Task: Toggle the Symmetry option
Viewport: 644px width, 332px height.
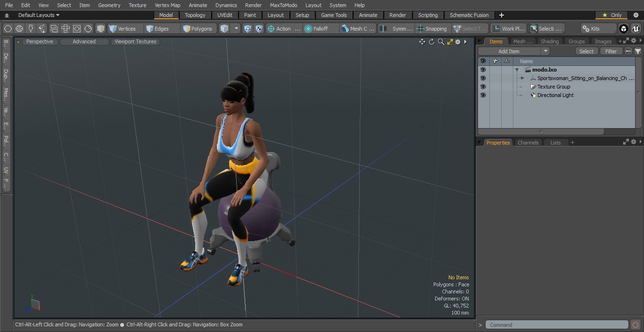Action: tap(396, 29)
